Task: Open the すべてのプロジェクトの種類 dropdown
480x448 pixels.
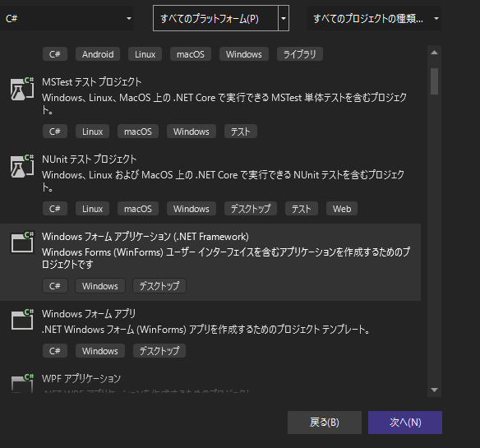Action: point(374,18)
